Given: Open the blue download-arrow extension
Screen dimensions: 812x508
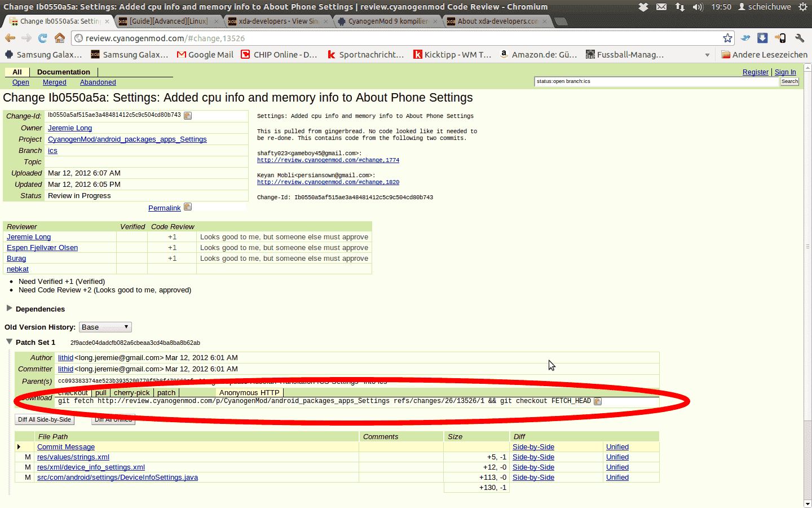Looking at the screenshot, I should (x=762, y=38).
